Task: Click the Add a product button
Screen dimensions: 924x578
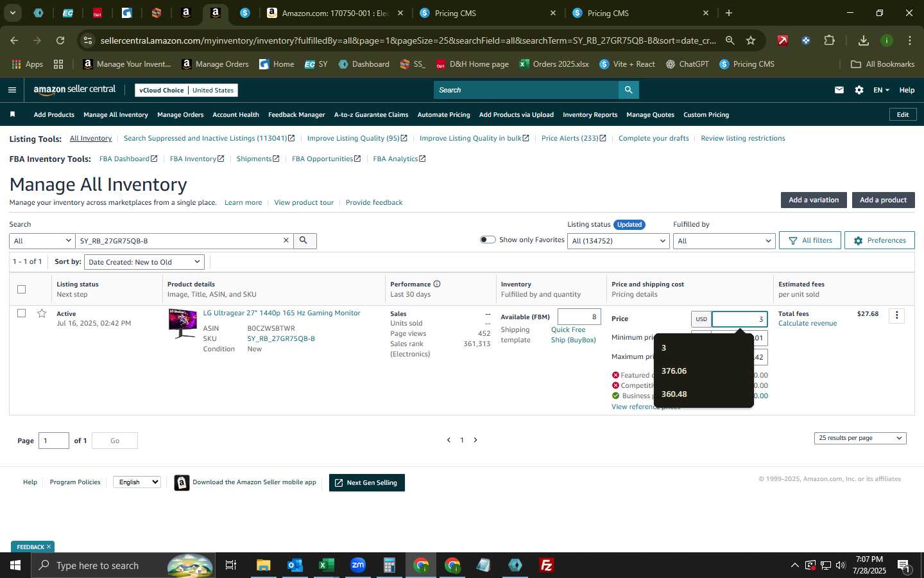Action: coord(883,200)
